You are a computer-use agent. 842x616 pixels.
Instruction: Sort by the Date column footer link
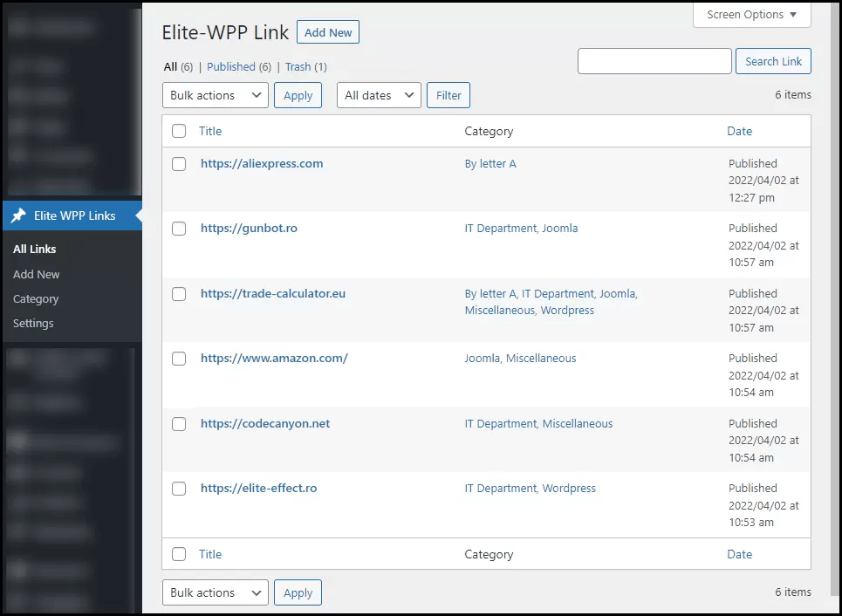click(739, 554)
